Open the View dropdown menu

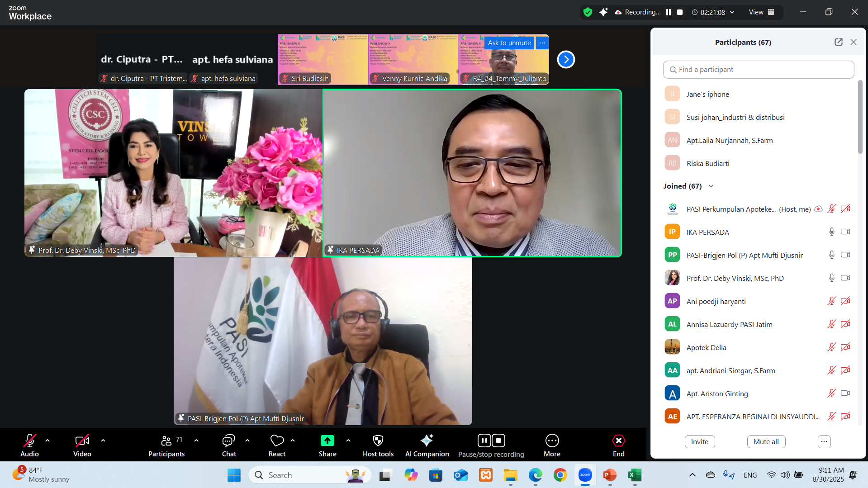761,12
